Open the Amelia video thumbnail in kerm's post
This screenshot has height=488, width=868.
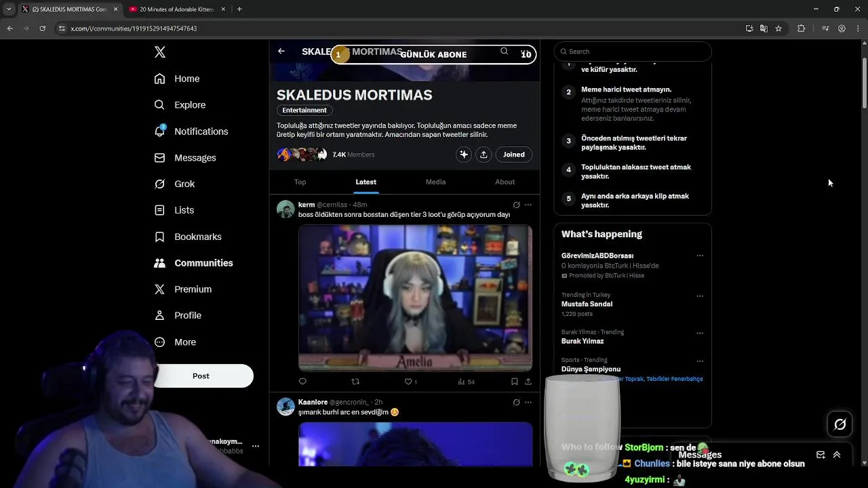pos(415,298)
